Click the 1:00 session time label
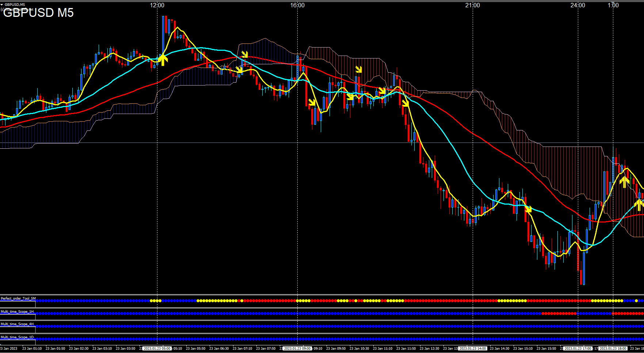Viewport: 644px width, 353px height. pos(613,5)
